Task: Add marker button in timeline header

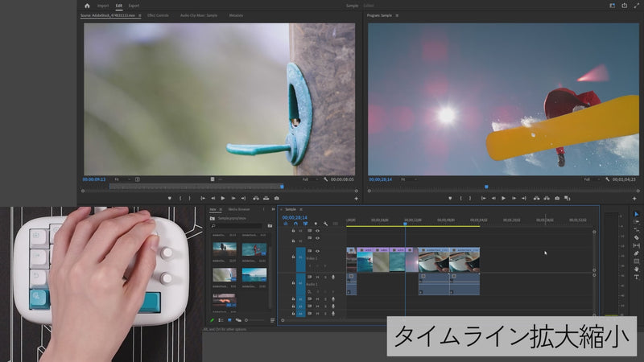Action: click(x=316, y=224)
